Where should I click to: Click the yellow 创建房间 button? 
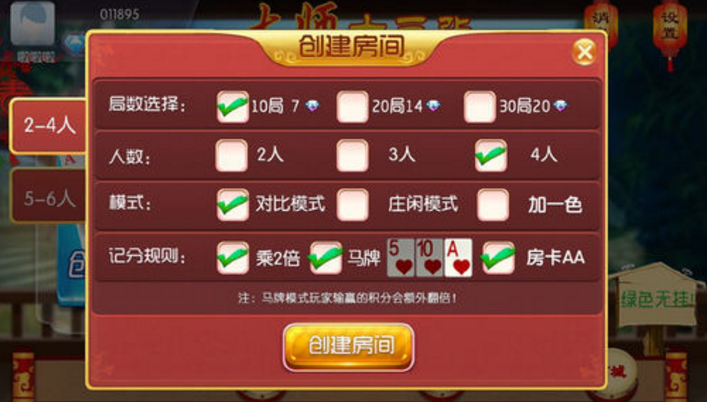tap(348, 347)
